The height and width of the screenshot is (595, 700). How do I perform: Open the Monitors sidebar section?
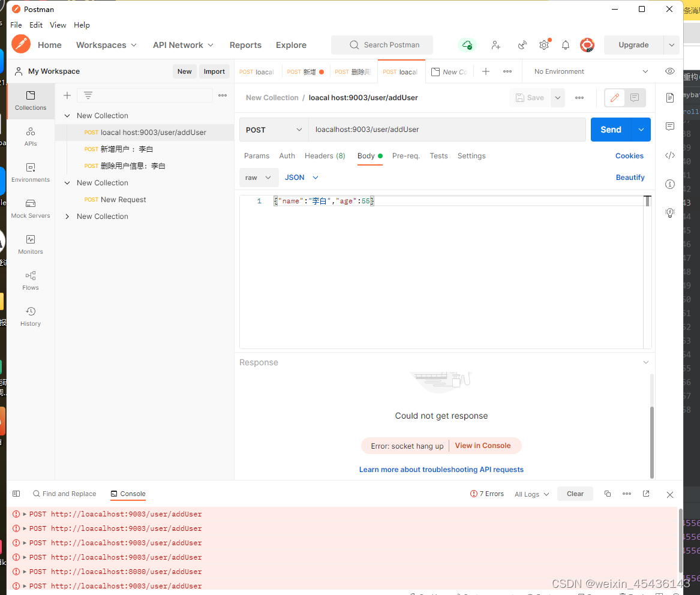tap(31, 245)
